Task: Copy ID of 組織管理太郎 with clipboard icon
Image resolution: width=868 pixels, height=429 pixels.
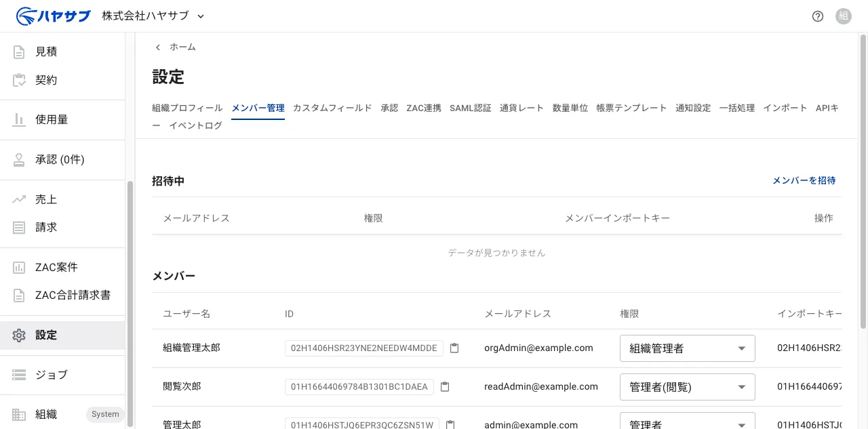Action: (454, 348)
